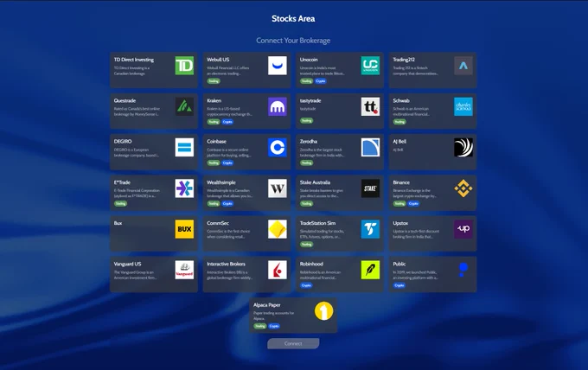The width and height of the screenshot is (588, 370).
Task: Select the E*Trade logo icon
Action: (184, 188)
